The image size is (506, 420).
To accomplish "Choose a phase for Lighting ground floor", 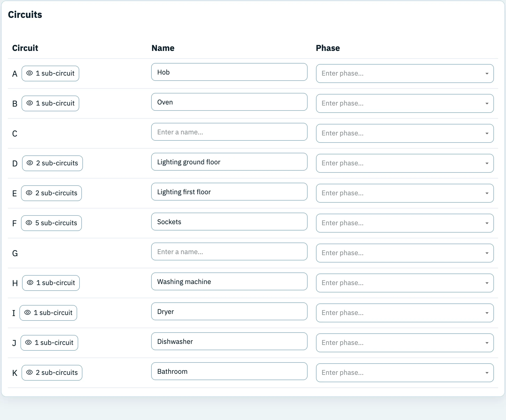I will tap(405, 163).
